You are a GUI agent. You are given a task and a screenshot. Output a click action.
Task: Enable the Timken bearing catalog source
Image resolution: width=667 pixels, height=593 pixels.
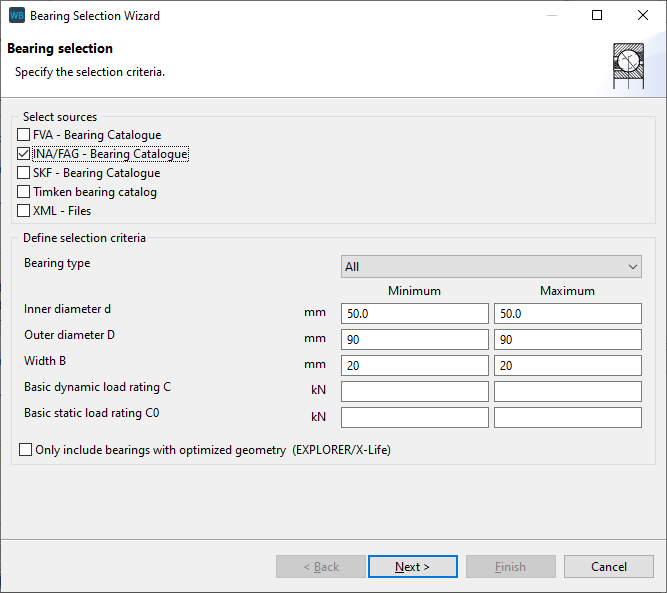(24, 192)
